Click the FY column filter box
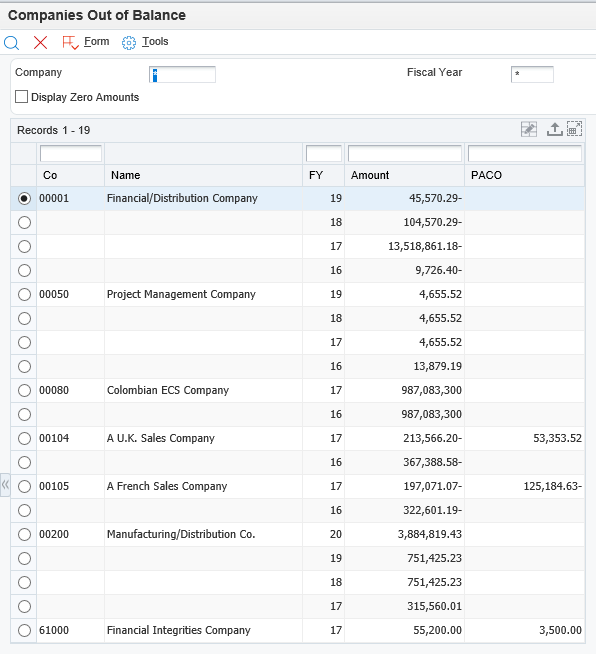The width and height of the screenshot is (596, 654). 324,153
